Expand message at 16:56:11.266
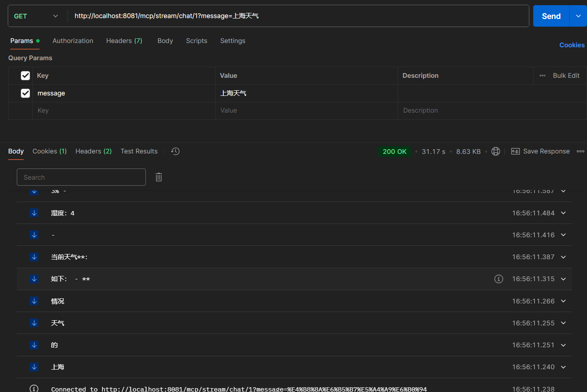This screenshot has width=587, height=392. (x=563, y=301)
